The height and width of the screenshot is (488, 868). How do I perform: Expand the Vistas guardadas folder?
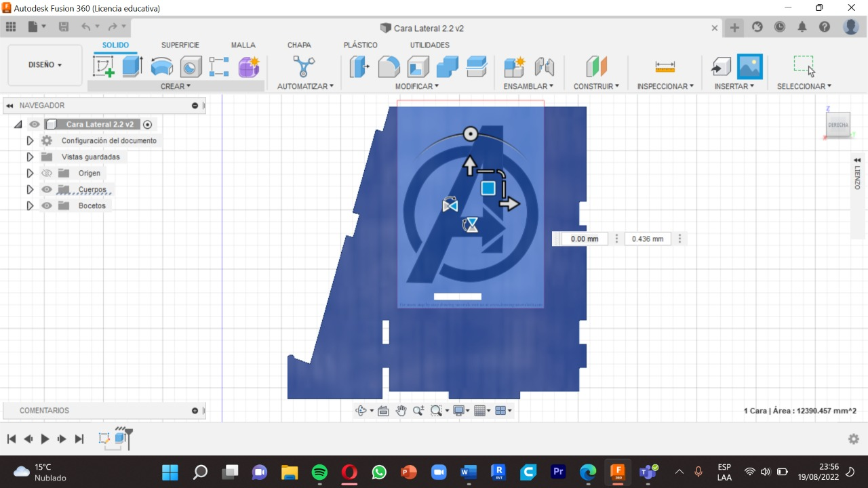30,157
